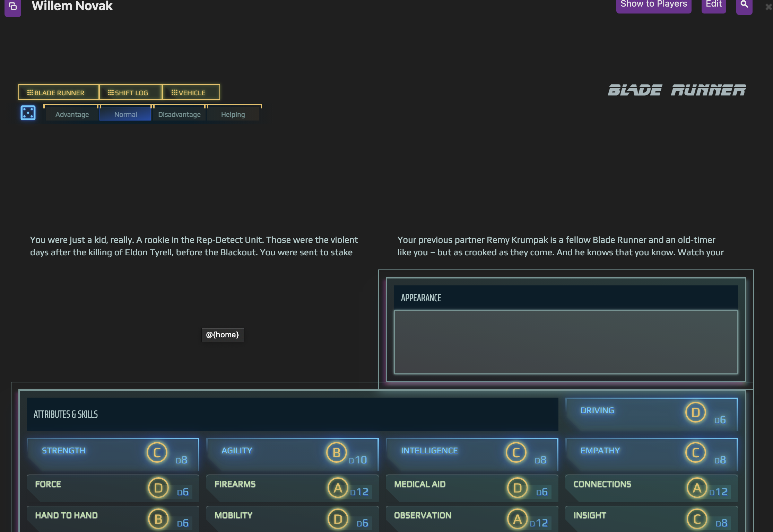Click the Willem Novak character name
The image size is (773, 532).
pyautogui.click(x=72, y=6)
